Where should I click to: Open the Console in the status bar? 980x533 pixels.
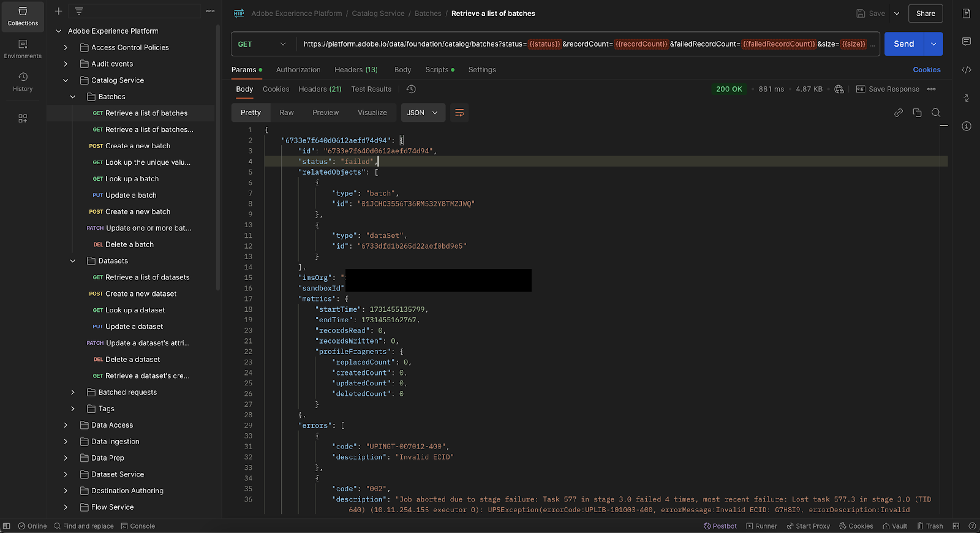(x=138, y=526)
